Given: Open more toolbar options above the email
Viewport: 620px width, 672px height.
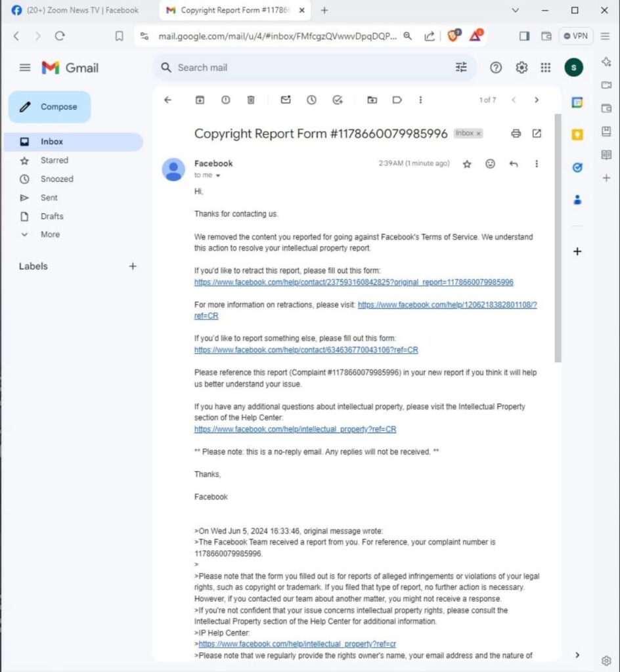Looking at the screenshot, I should tap(420, 100).
